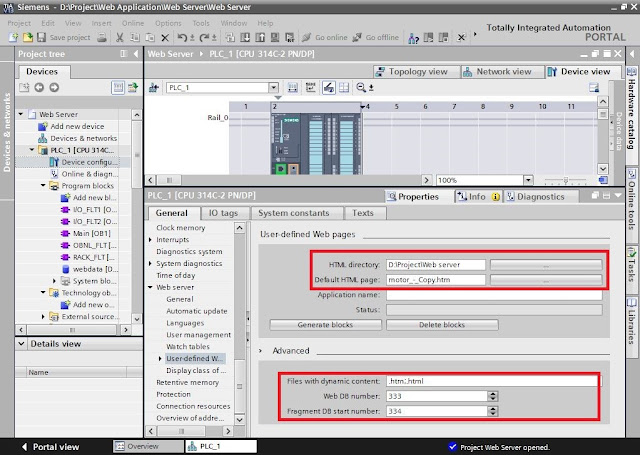This screenshot has height=455, width=640.
Task: Open the Options menu
Action: pos(168,23)
